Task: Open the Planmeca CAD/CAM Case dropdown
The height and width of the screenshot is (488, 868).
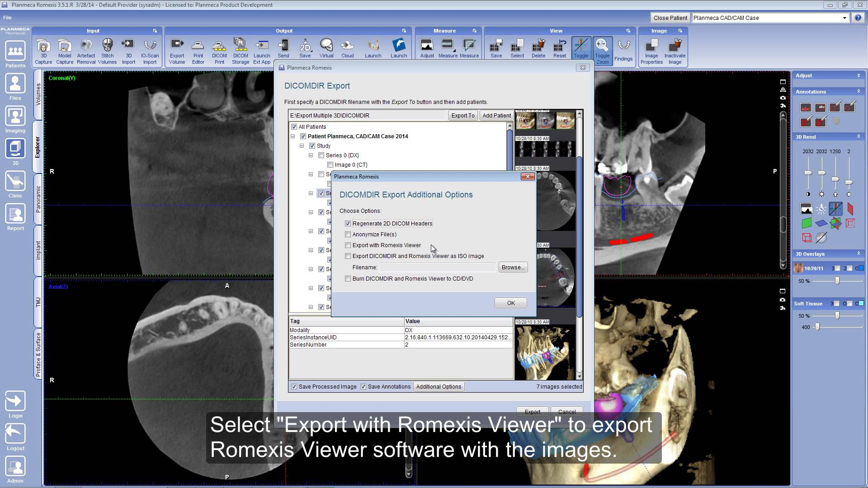Action: tap(844, 18)
